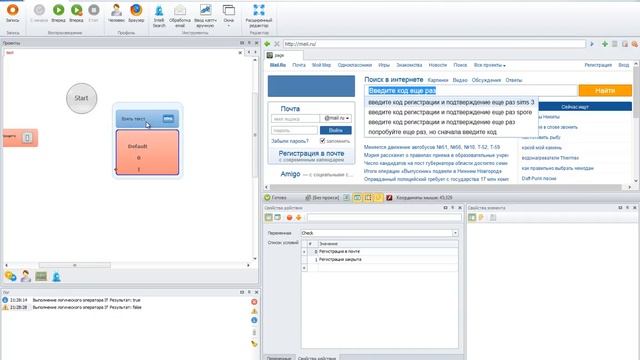Open the email processing tool icon

point(180,16)
